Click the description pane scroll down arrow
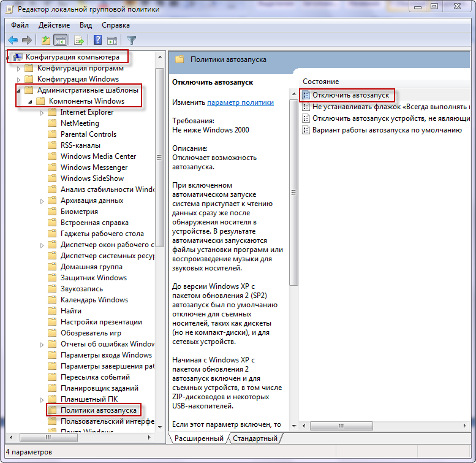The width and height of the screenshot is (476, 463). (294, 426)
